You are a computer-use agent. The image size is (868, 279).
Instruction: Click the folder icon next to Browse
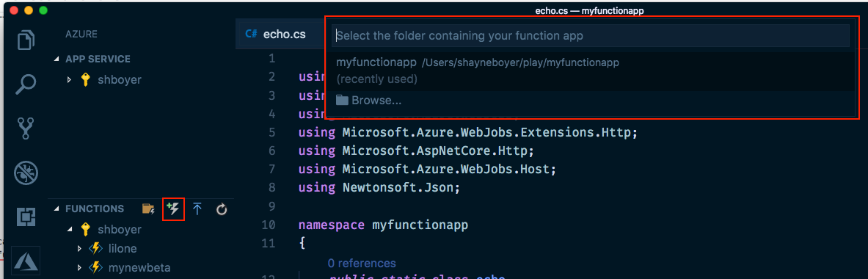[x=342, y=101]
